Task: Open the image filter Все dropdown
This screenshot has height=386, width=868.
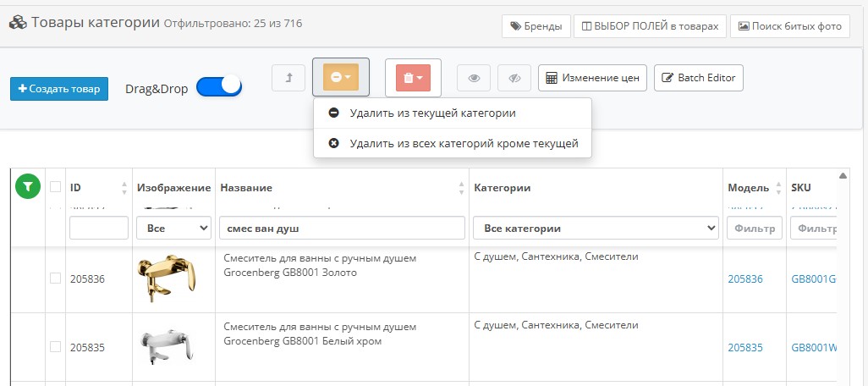Action: pos(173,228)
